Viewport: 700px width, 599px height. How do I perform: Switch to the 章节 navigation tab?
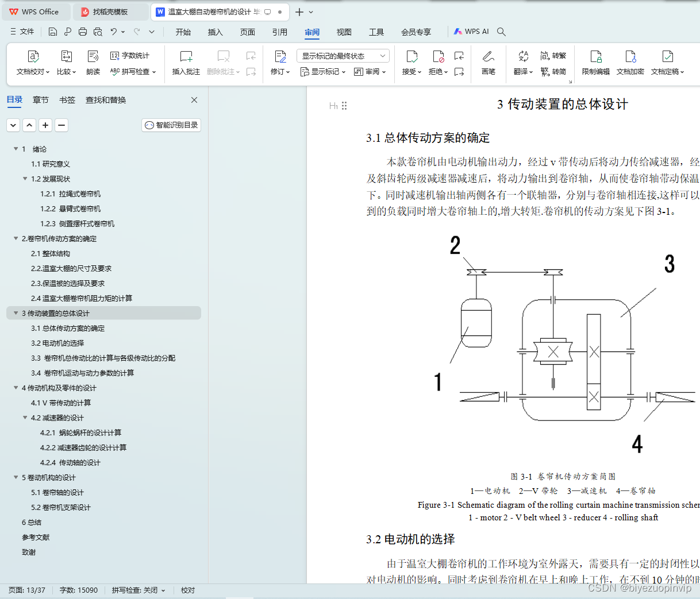click(41, 100)
